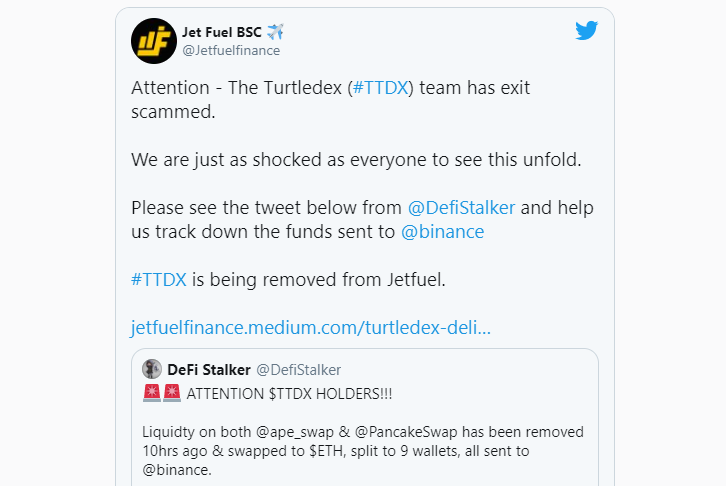Open Jet Fuel BSC profile avatar
The image size is (726, 486).
click(x=154, y=41)
